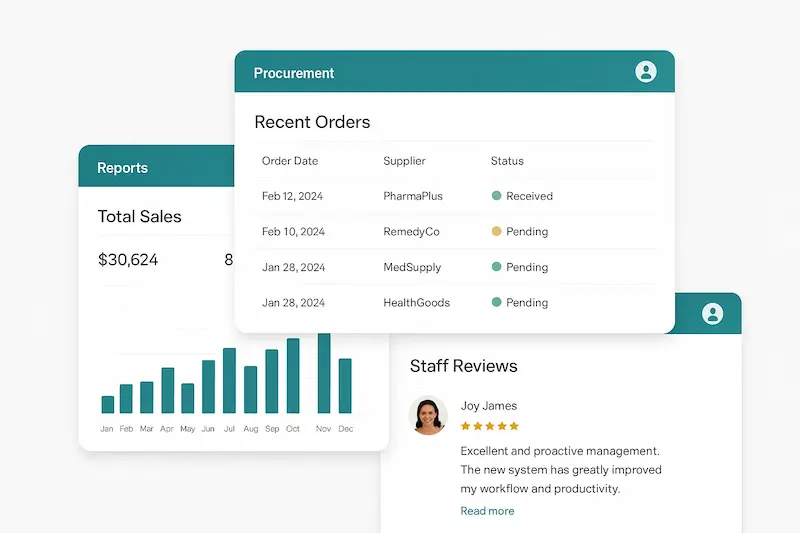
Task: Select the Recent Orders heading
Action: pos(312,122)
